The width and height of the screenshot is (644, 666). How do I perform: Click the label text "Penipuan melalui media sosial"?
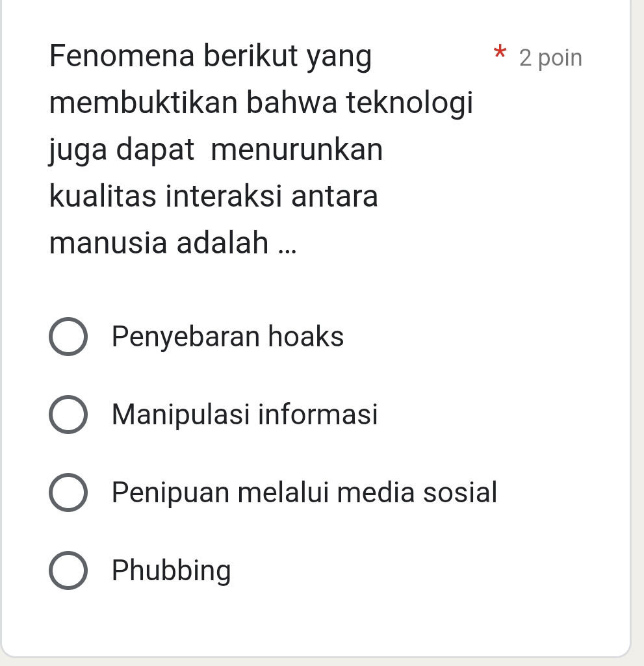[x=304, y=493]
